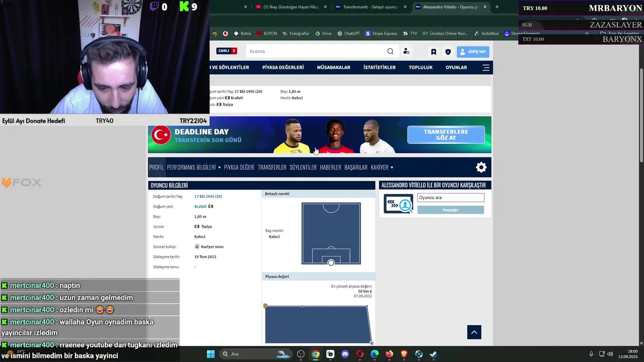This screenshot has height=362, width=644.
Task: Select Profil tab
Action: tap(156, 167)
